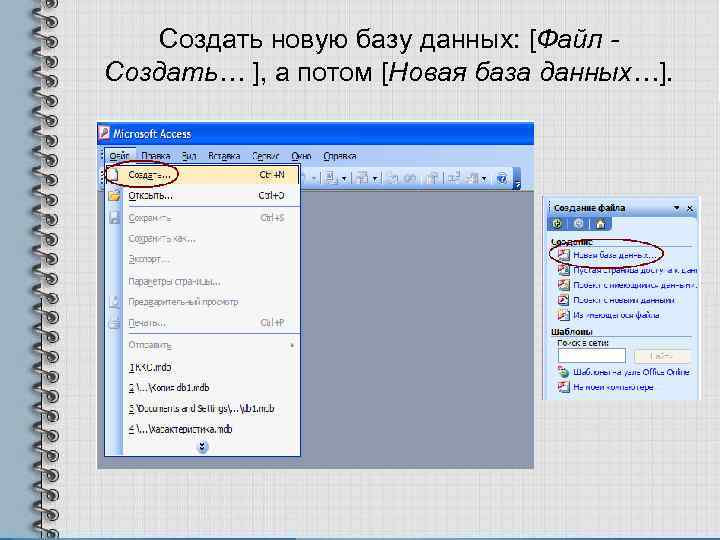Open the New Object dropdown arrow
This screenshot has width=720, height=540.
coord(484,179)
